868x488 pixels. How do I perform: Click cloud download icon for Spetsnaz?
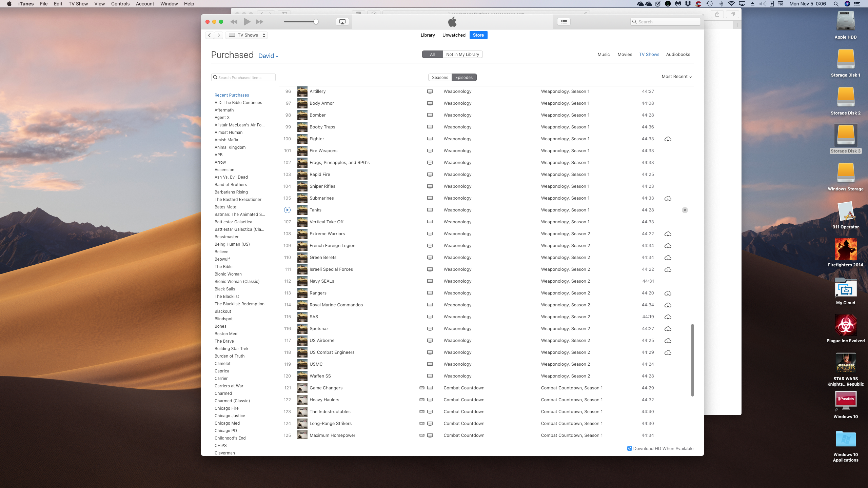[668, 329]
